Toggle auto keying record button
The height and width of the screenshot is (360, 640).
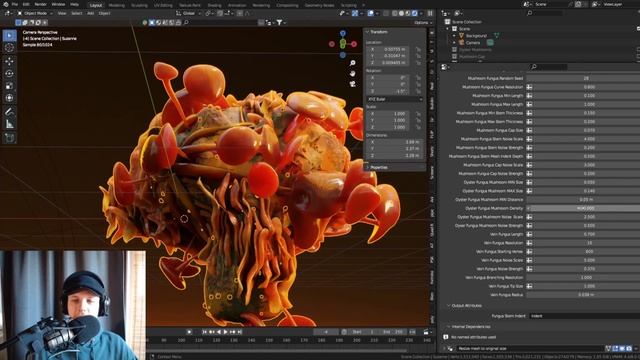189,332
